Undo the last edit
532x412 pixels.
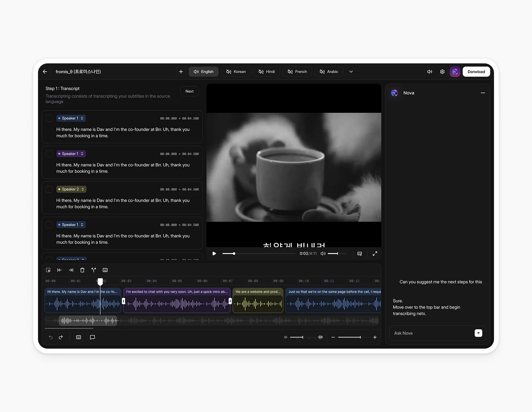51,337
